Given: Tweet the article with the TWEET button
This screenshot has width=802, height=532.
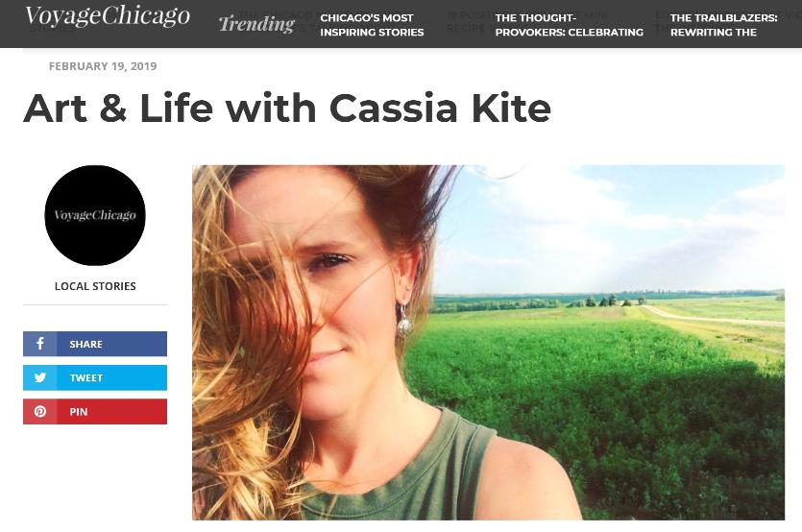Looking at the screenshot, I should tap(95, 377).
